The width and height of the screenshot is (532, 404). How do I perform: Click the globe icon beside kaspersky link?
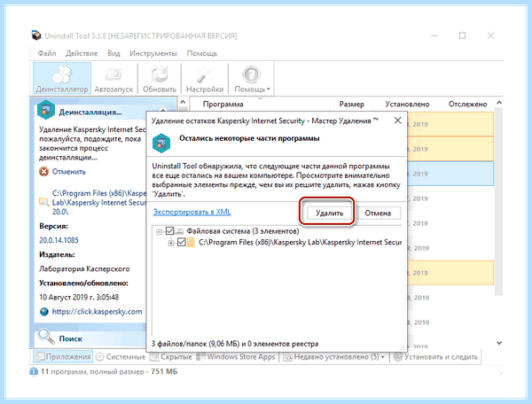point(44,312)
